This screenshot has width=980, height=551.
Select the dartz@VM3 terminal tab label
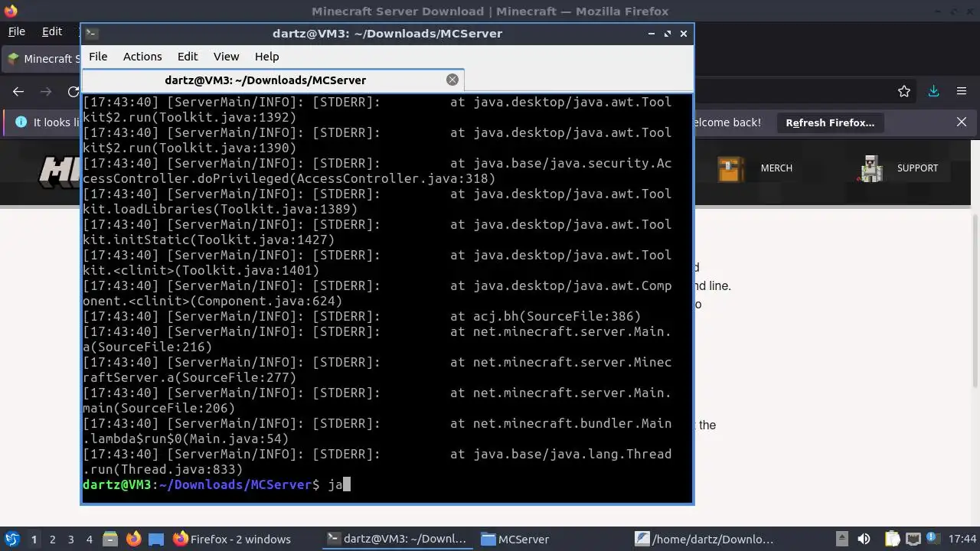click(x=265, y=80)
